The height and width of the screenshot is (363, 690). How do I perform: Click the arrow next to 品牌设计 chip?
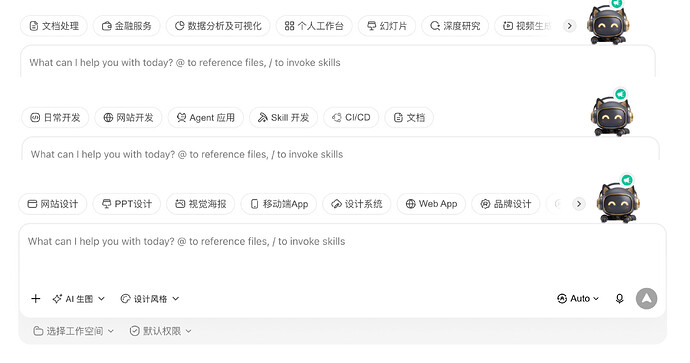click(x=579, y=204)
